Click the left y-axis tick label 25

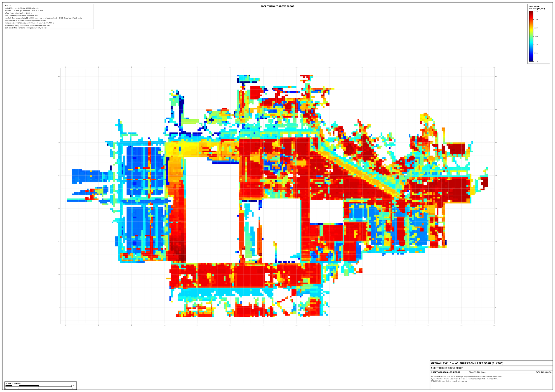[59, 175]
